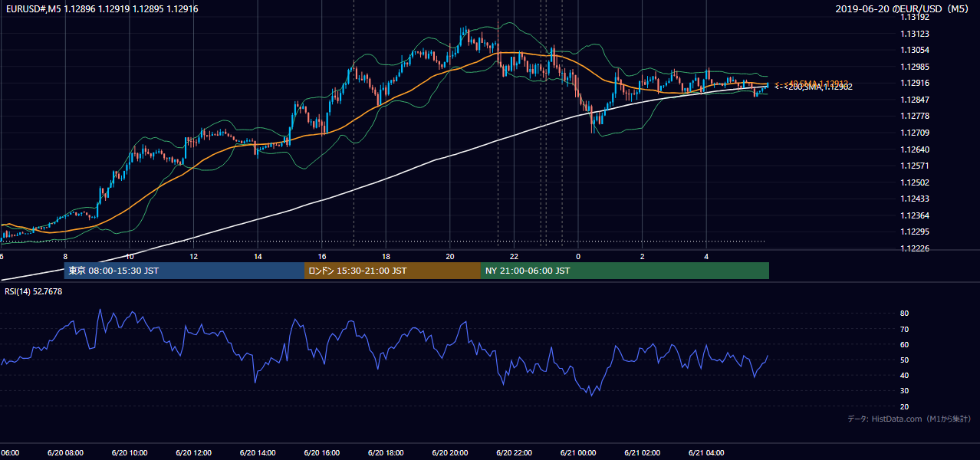The width and height of the screenshot is (980, 460).
Task: Click price level 1.13192 on the axis
Action: [x=915, y=17]
